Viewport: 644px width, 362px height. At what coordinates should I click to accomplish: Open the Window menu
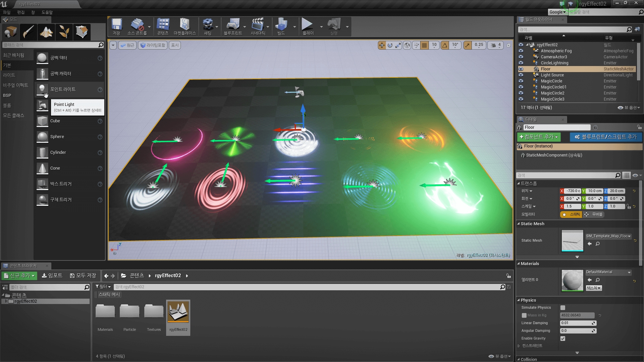[33, 12]
